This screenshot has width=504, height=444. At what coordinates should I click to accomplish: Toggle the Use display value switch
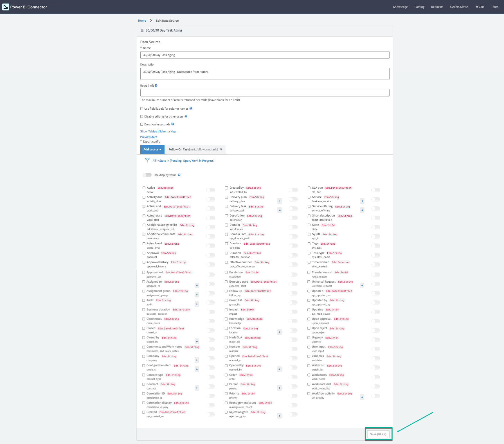pyautogui.click(x=147, y=175)
